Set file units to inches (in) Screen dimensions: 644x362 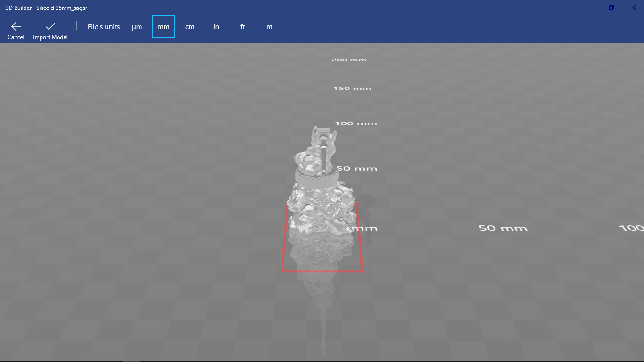click(216, 27)
